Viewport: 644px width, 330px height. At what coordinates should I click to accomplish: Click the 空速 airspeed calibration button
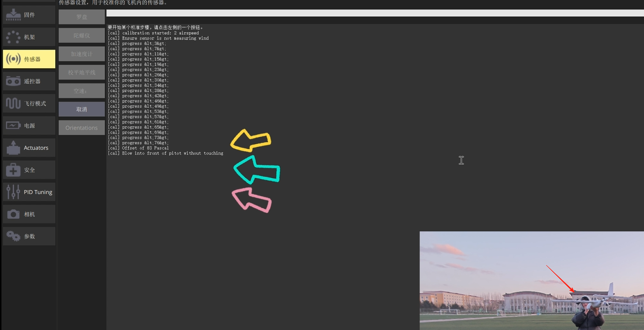82,91
